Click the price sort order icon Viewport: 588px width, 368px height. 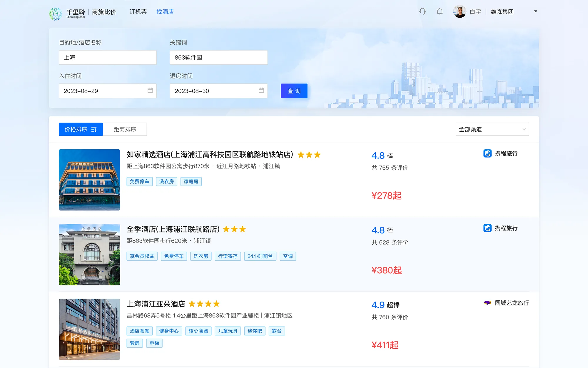pyautogui.click(x=94, y=129)
